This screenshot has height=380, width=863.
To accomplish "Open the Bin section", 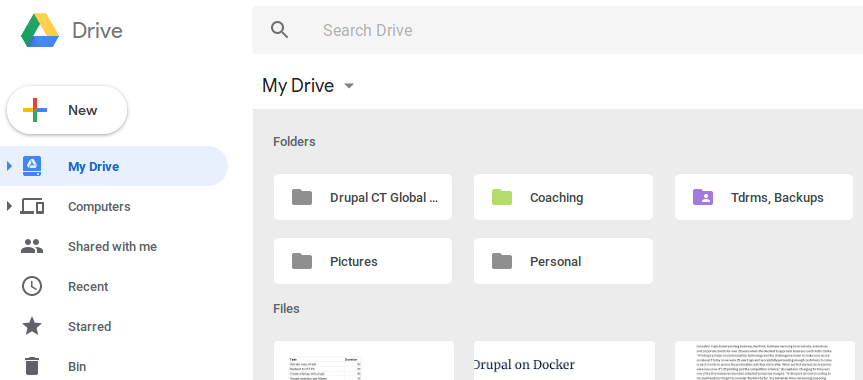I will tap(77, 366).
